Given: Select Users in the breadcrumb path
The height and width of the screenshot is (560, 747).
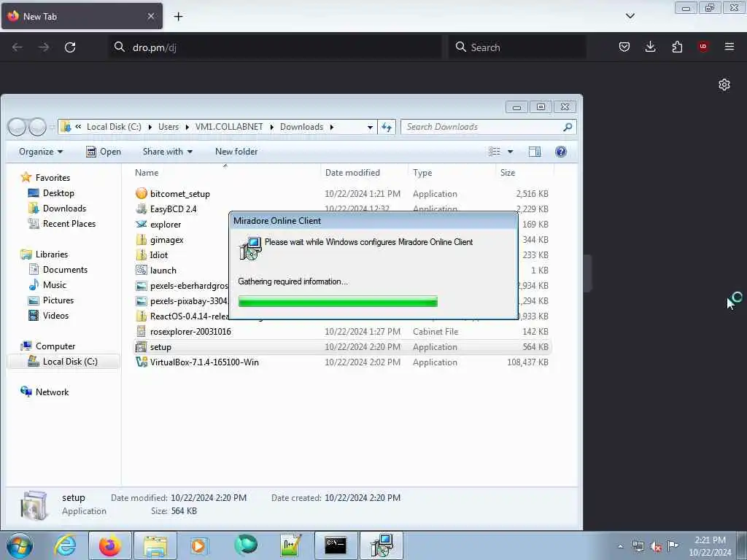Looking at the screenshot, I should (x=169, y=127).
